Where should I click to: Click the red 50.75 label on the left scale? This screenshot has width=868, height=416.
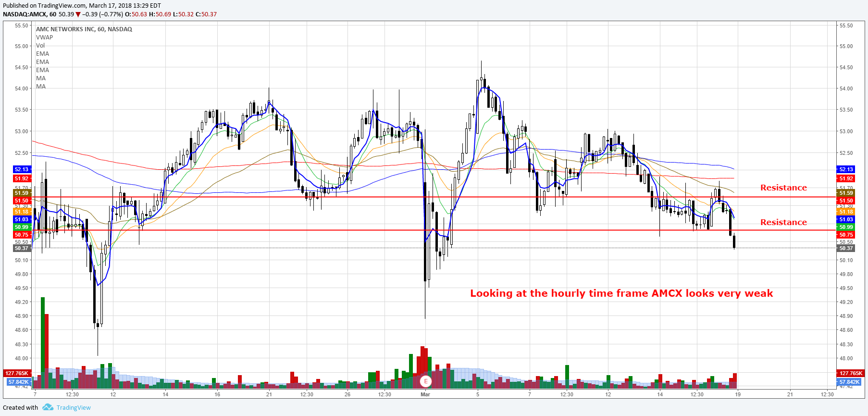pyautogui.click(x=22, y=235)
